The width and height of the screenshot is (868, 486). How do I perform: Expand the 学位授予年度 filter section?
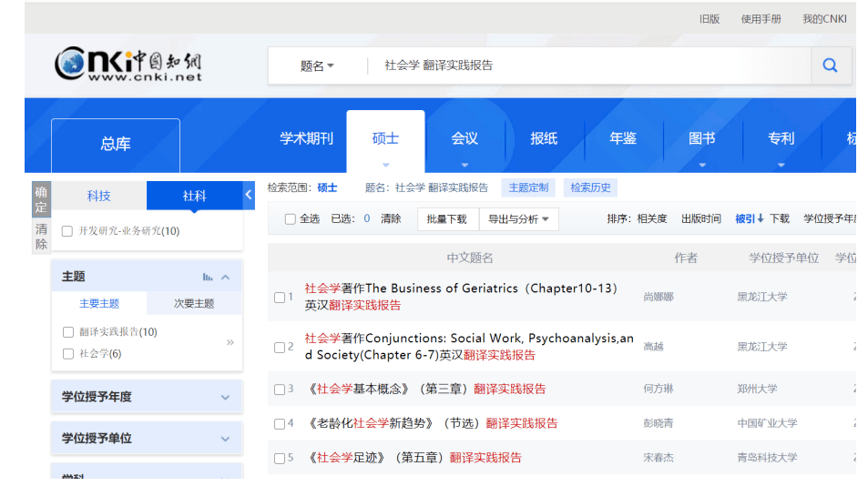click(147, 397)
